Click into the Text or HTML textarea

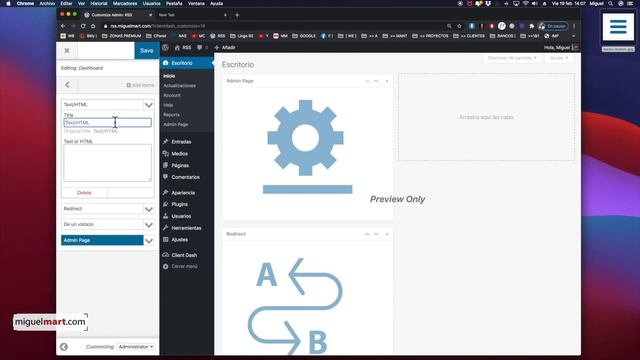[x=107, y=163]
